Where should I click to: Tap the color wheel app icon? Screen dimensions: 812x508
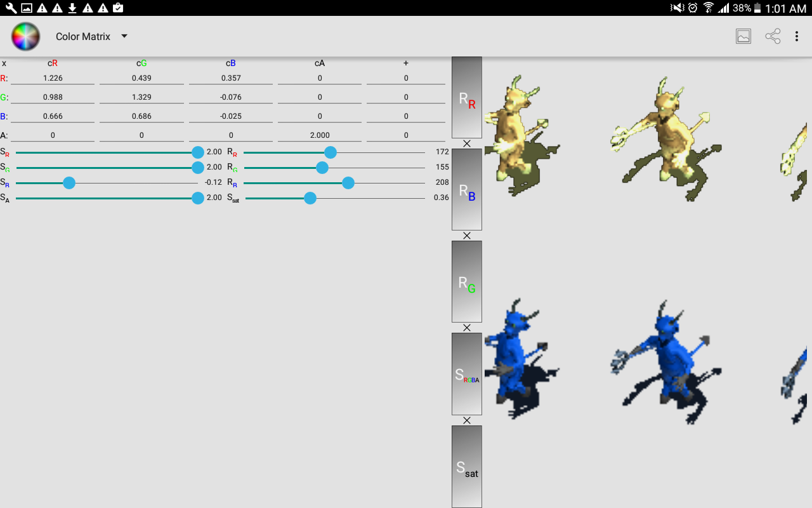[25, 37]
